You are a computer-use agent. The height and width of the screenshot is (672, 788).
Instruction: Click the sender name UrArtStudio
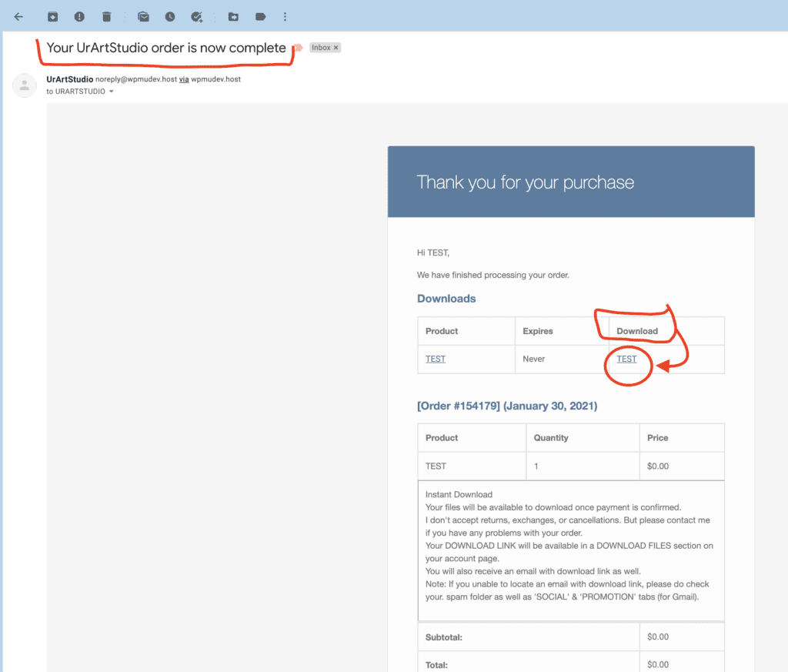coord(70,79)
